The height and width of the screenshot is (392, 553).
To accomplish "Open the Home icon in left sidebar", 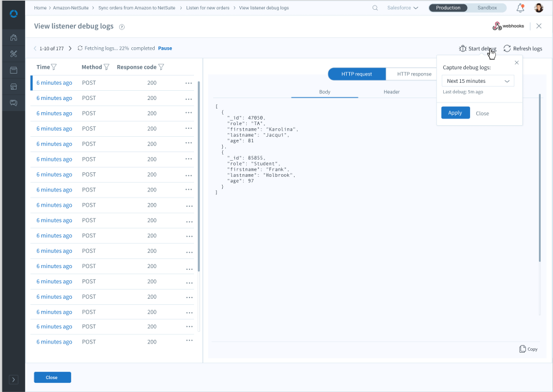I will point(14,38).
